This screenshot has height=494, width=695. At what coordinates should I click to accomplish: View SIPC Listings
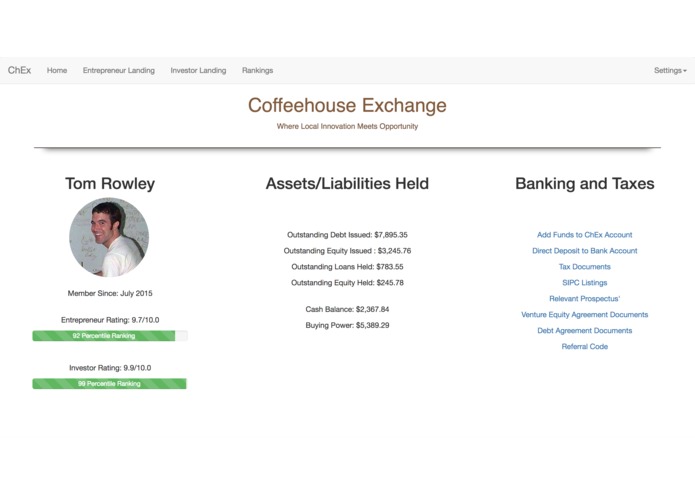tap(585, 283)
